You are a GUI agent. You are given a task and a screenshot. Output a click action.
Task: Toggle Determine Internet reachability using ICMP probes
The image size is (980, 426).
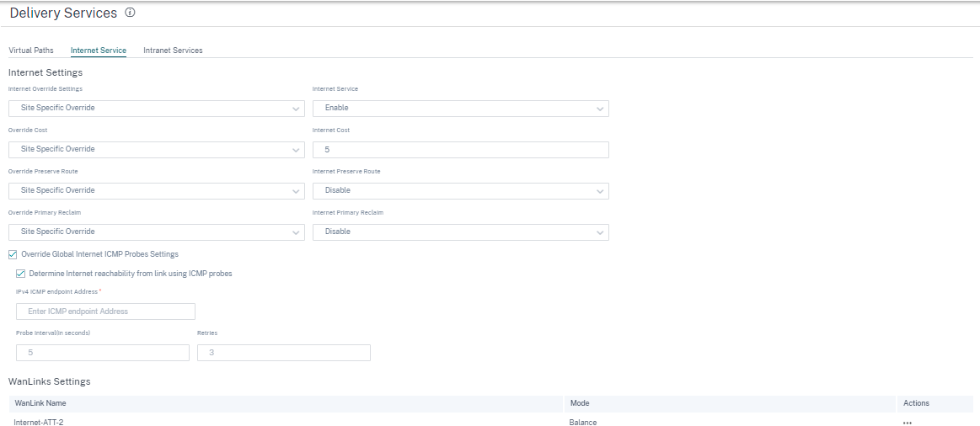[x=20, y=274]
